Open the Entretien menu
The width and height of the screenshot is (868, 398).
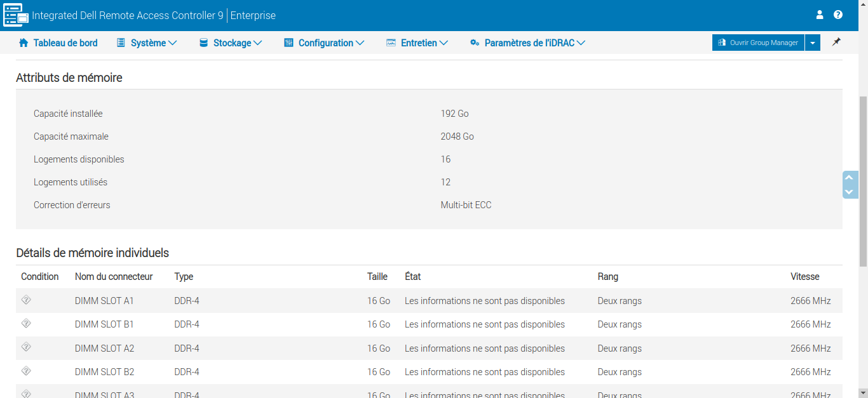coord(417,43)
